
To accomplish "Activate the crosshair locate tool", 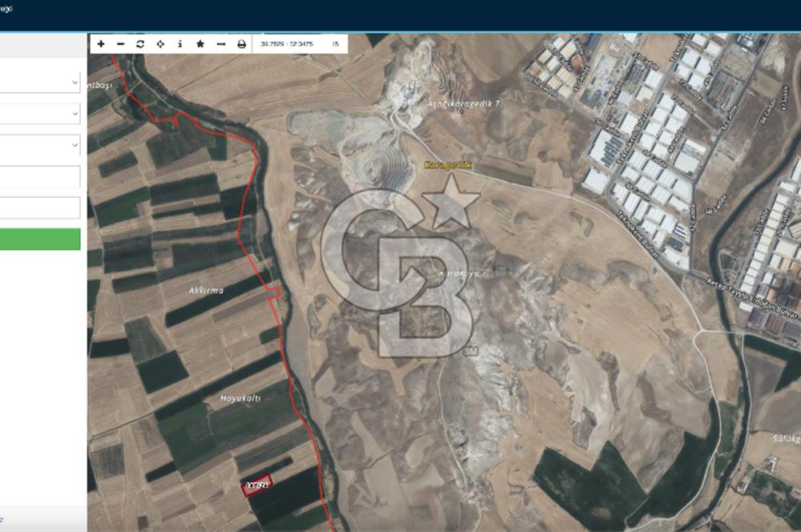I will 160,44.
